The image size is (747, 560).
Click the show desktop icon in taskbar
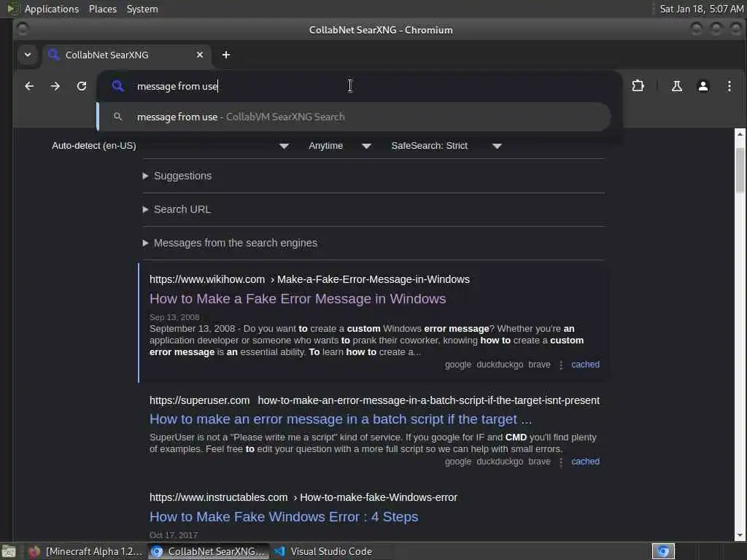(9, 551)
